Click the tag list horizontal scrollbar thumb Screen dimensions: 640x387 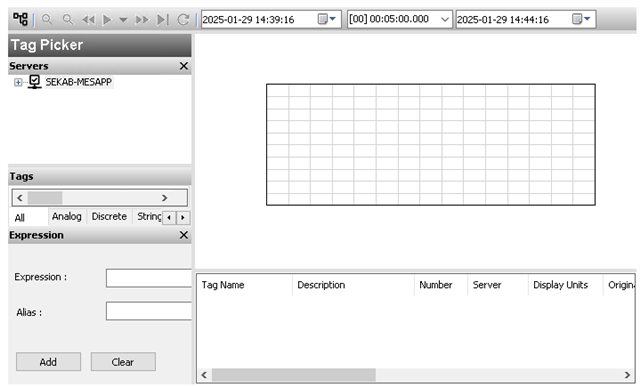293,375
